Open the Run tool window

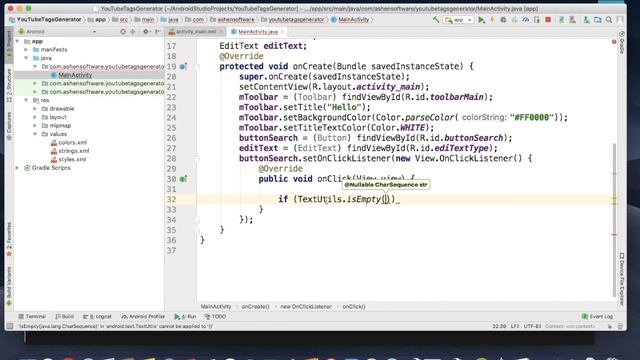[x=185, y=316]
